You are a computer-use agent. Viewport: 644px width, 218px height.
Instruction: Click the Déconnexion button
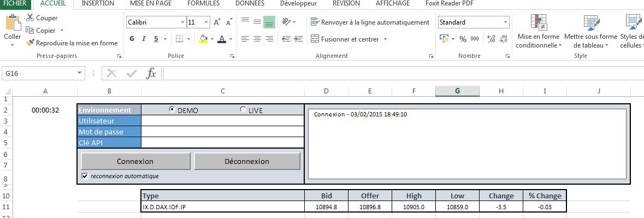click(247, 161)
